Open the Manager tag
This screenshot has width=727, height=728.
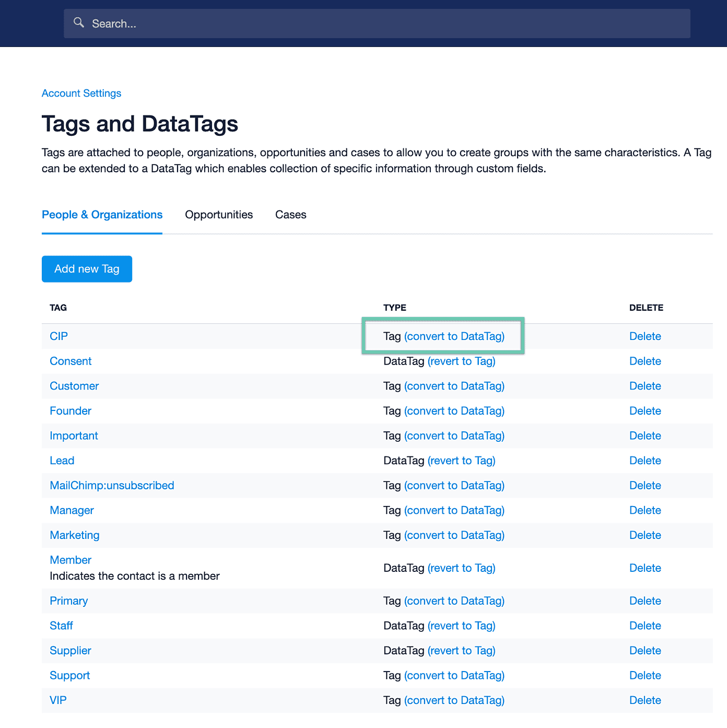click(72, 511)
